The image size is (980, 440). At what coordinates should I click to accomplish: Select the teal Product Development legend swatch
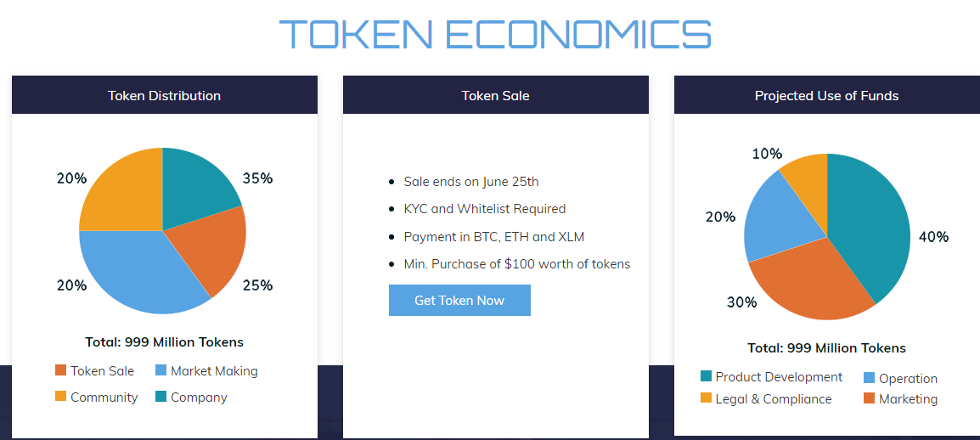(706, 376)
